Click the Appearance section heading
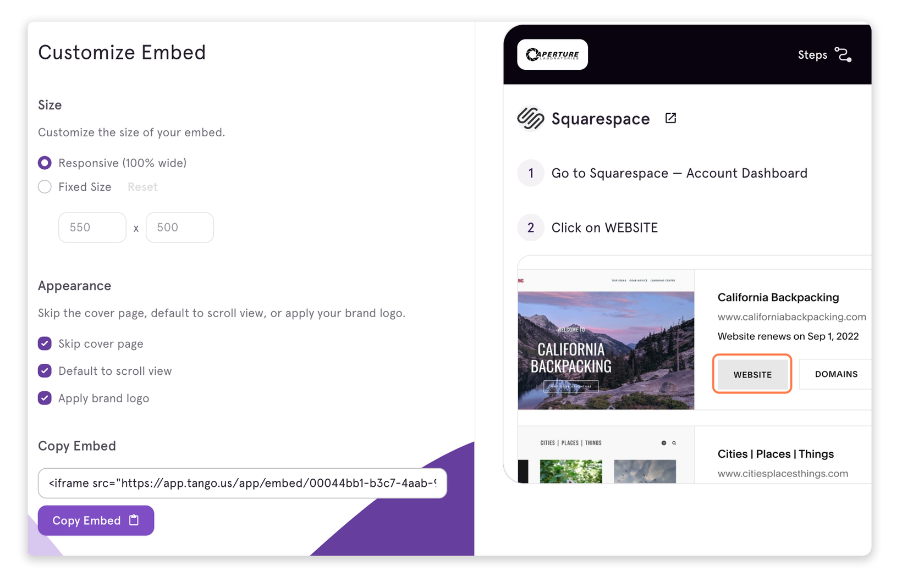Screen dimensions: 902x588 (x=74, y=286)
